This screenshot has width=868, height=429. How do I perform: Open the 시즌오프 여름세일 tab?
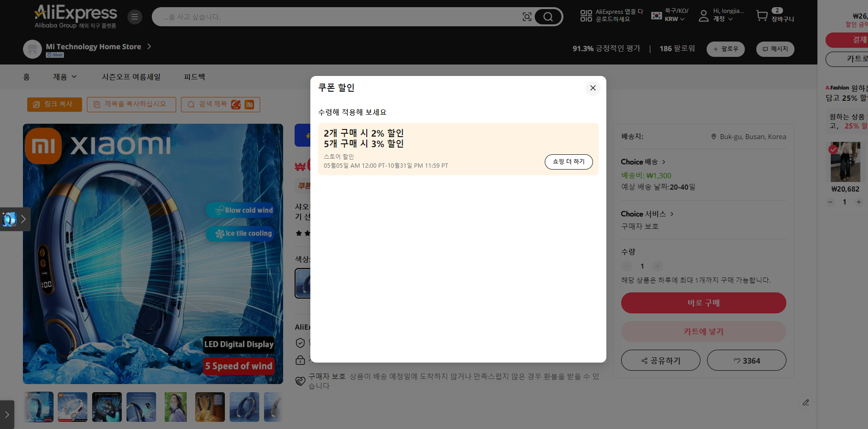pyautogui.click(x=131, y=77)
